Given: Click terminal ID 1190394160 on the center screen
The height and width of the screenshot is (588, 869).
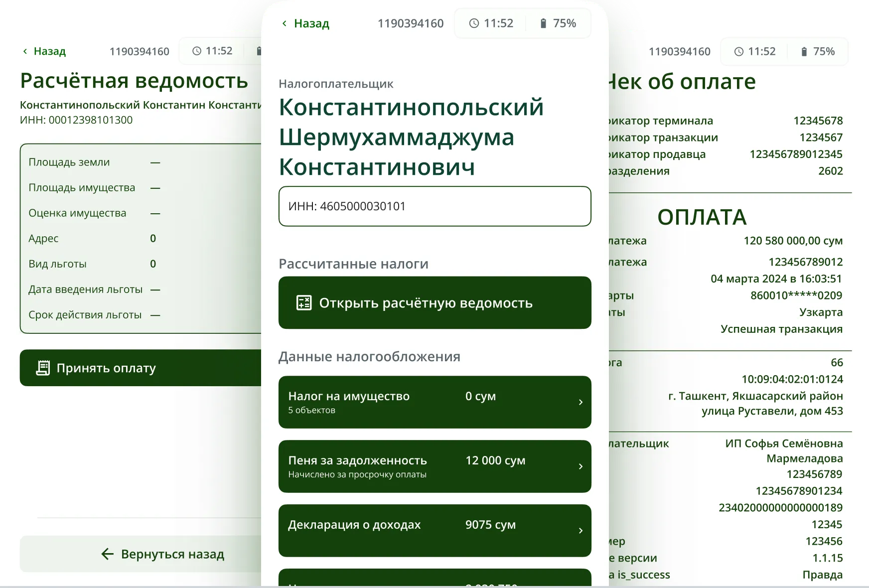Looking at the screenshot, I should pyautogui.click(x=411, y=23).
